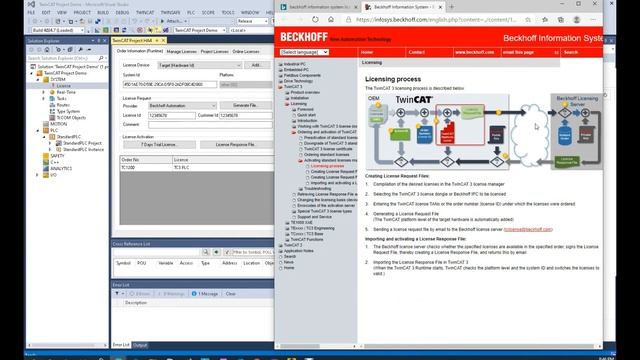Click the Contact link in Beckhoff nav bar

tap(417, 52)
